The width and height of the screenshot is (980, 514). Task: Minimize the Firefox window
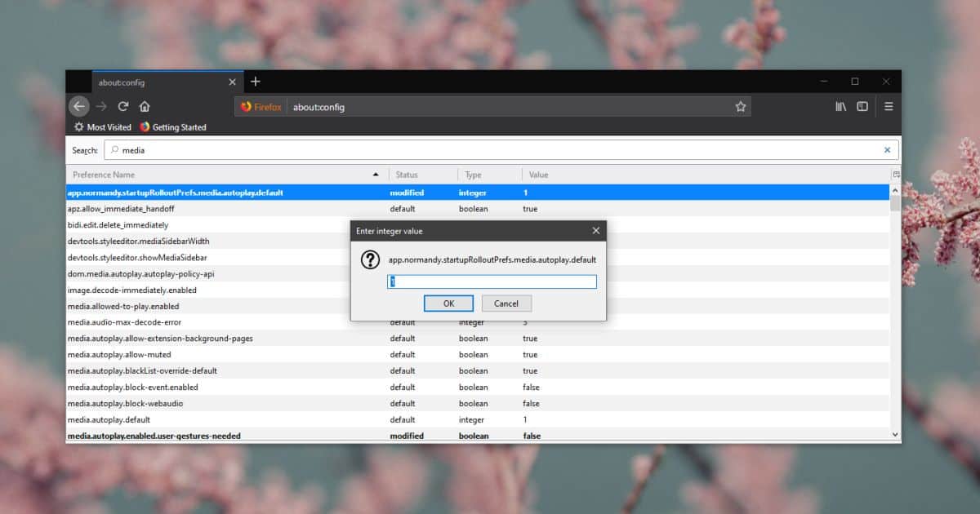(x=824, y=82)
